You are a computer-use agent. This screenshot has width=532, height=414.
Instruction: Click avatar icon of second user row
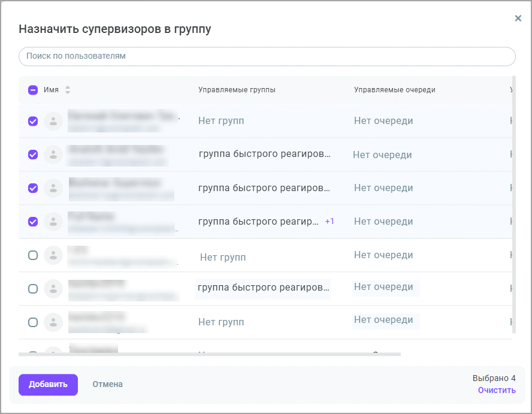[53, 155]
